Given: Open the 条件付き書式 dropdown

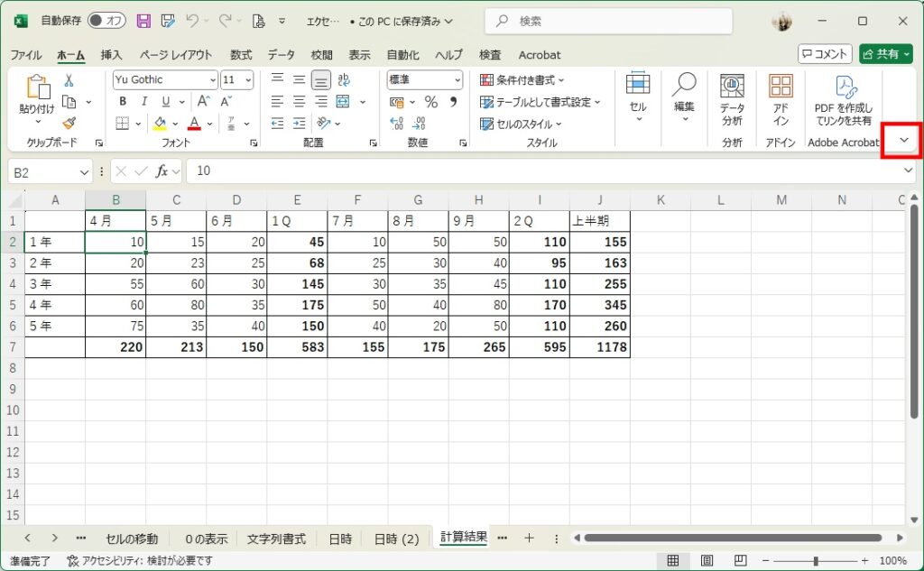Looking at the screenshot, I should tap(522, 80).
